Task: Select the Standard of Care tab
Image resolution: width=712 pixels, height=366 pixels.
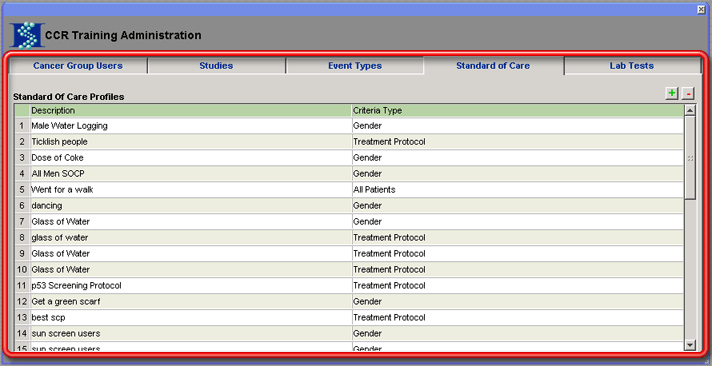Action: [493, 66]
